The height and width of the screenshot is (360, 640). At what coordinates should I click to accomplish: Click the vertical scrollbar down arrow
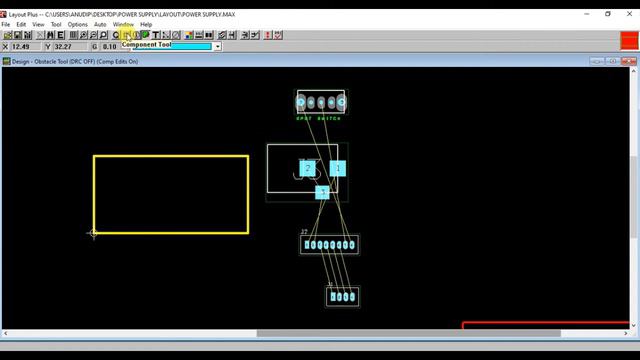click(x=633, y=325)
